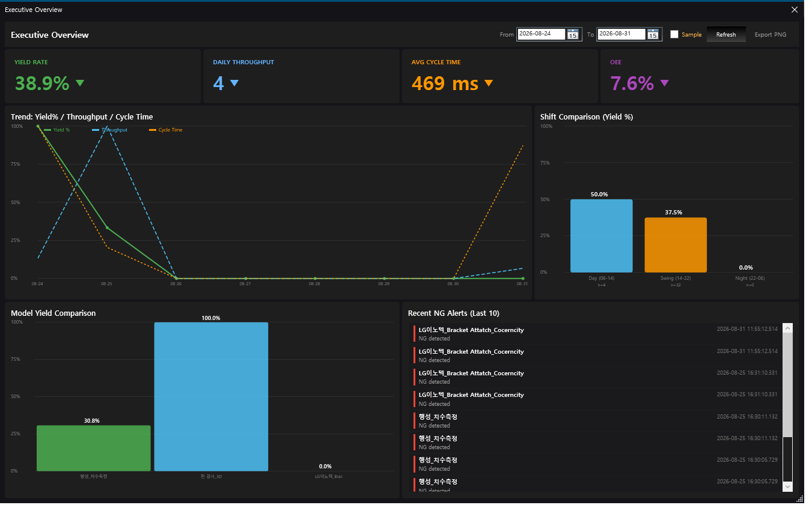
Task: Open first NG alert dated 2026-08-25 16:31:10.331
Action: click(595, 377)
